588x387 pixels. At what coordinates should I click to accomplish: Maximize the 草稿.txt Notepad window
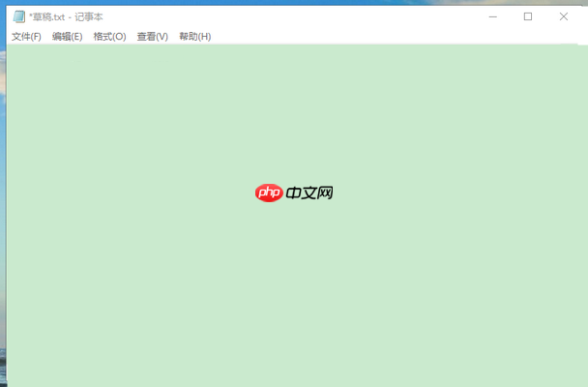tap(528, 16)
